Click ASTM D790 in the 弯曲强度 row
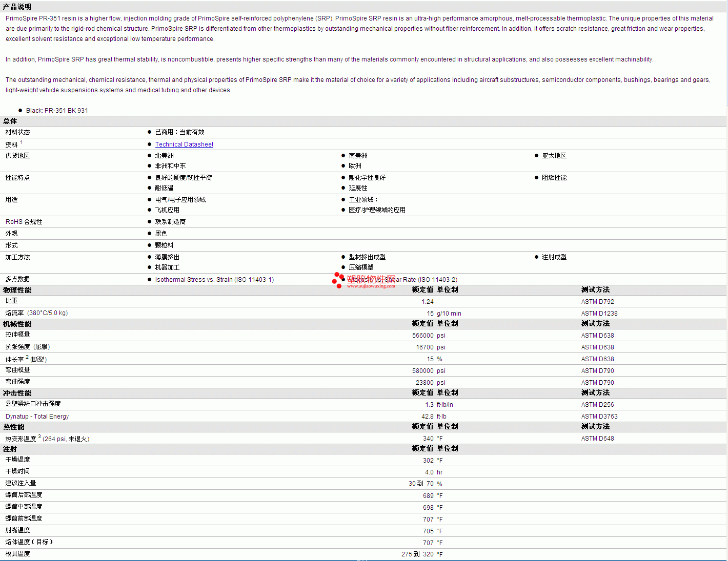 pyautogui.click(x=597, y=383)
